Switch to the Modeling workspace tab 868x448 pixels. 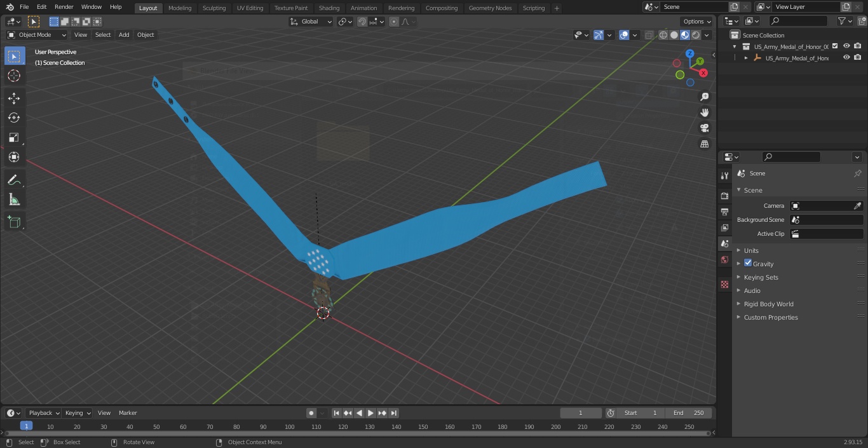180,8
